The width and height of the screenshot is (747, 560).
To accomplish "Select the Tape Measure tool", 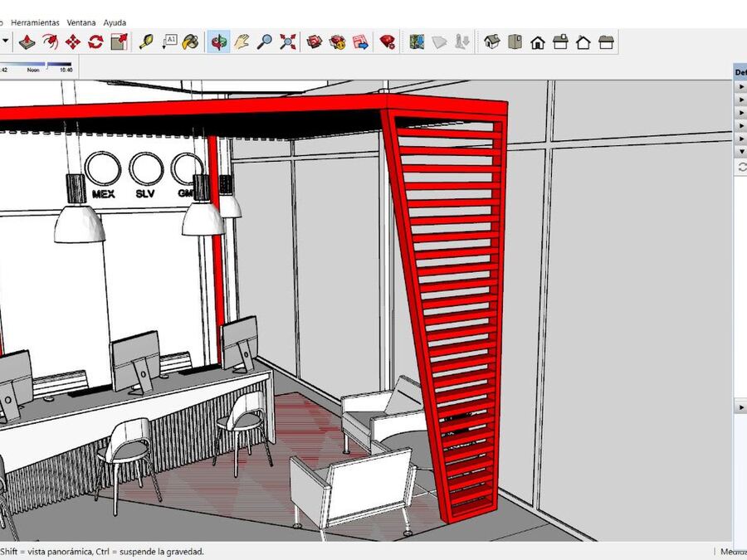I will click(146, 42).
